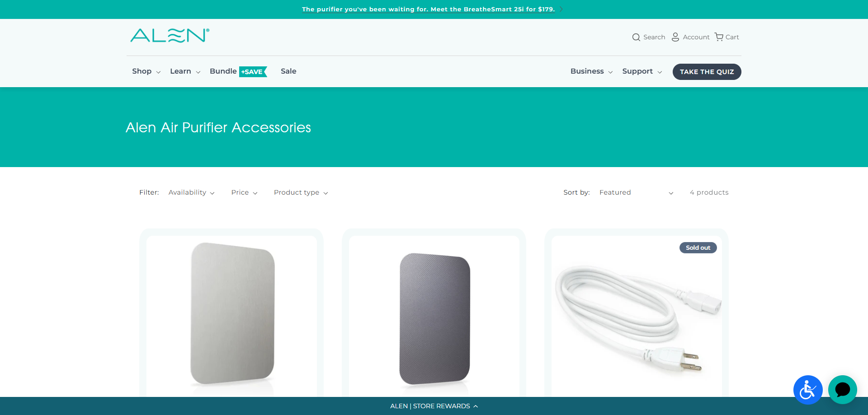Open the Featured sort dropdown

click(636, 192)
